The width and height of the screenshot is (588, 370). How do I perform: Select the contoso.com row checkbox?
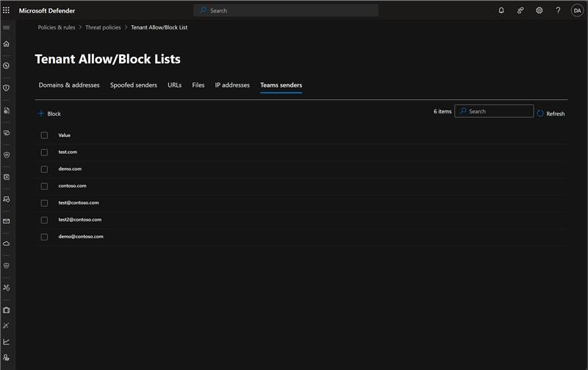(44, 186)
